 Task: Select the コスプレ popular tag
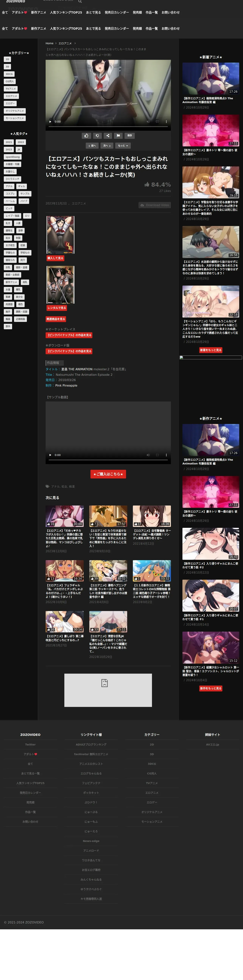click(x=10, y=194)
